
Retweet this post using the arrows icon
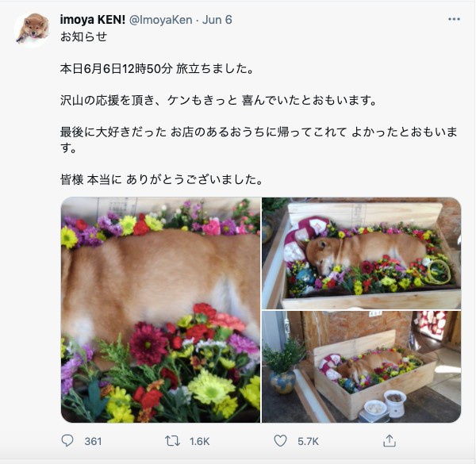(x=172, y=441)
